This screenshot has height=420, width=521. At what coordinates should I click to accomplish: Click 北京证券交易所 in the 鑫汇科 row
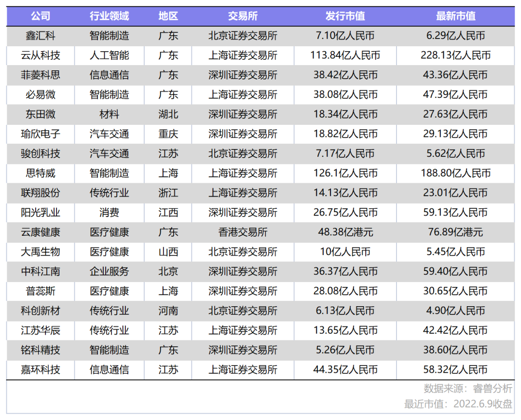pyautogui.click(x=243, y=36)
